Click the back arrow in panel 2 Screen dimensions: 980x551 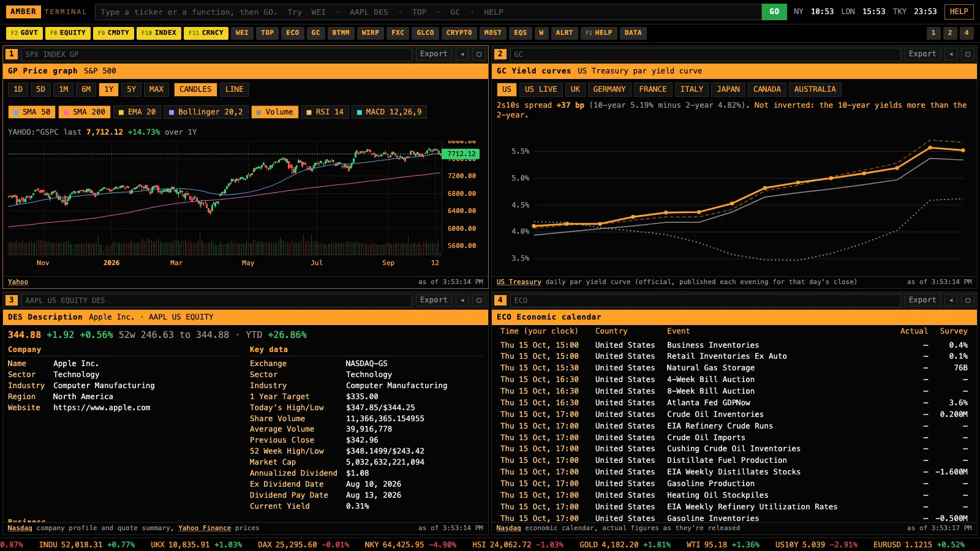[951, 54]
